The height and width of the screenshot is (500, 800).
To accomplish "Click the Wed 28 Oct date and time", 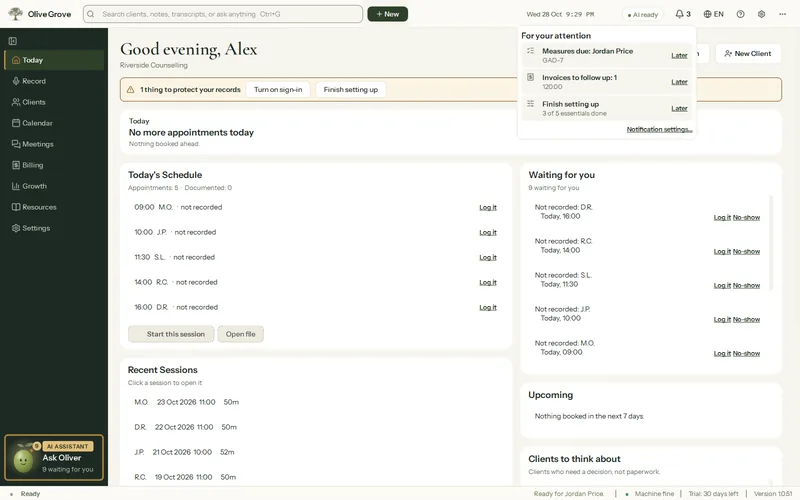I will click(560, 14).
